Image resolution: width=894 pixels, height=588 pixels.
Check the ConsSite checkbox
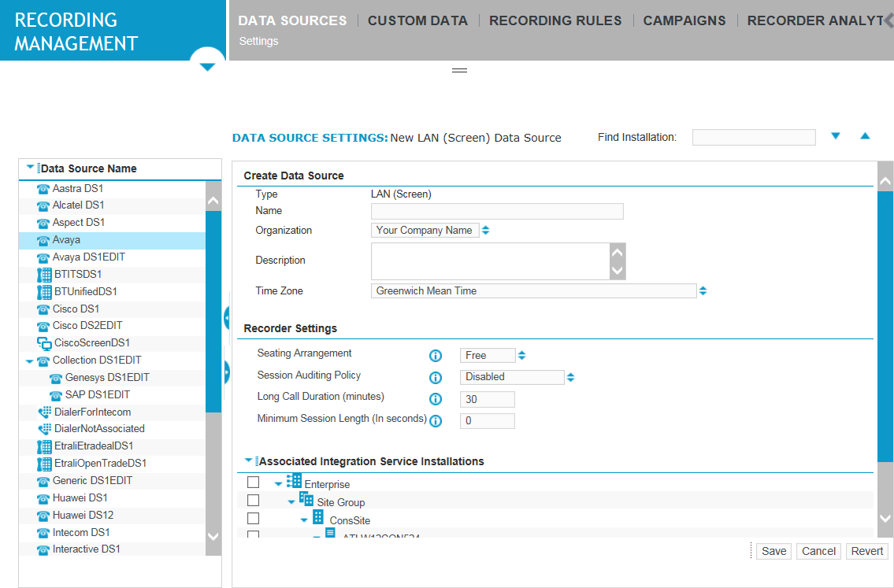click(253, 518)
